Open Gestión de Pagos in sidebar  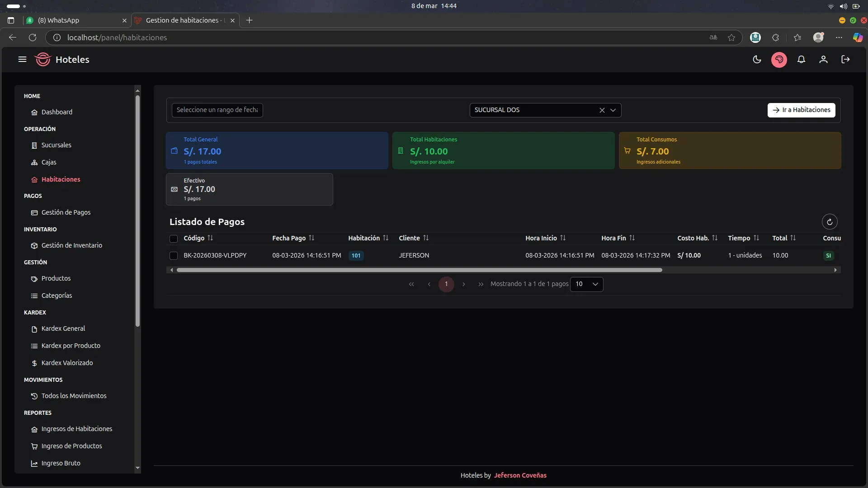[x=66, y=212]
